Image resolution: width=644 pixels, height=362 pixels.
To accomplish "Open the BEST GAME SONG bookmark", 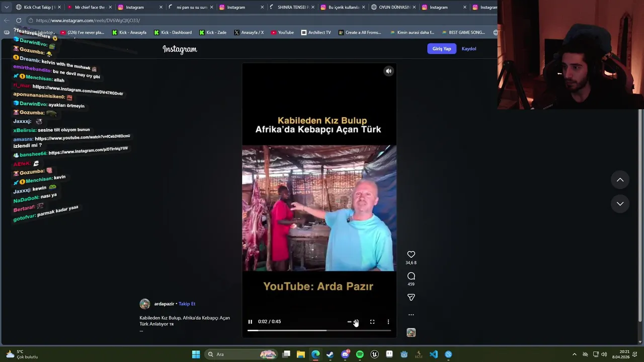I will [x=463, y=32].
